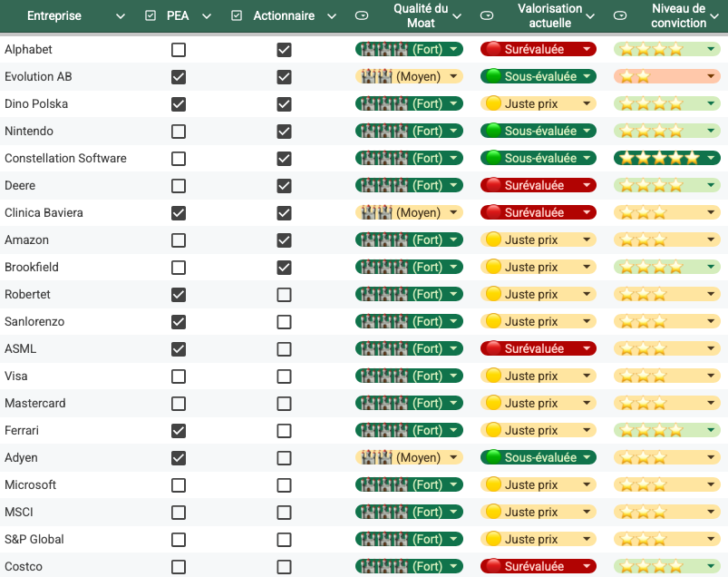Click the checkbox type icon beside Actionnaire header
This screenshot has height=577, width=728.
237,15
